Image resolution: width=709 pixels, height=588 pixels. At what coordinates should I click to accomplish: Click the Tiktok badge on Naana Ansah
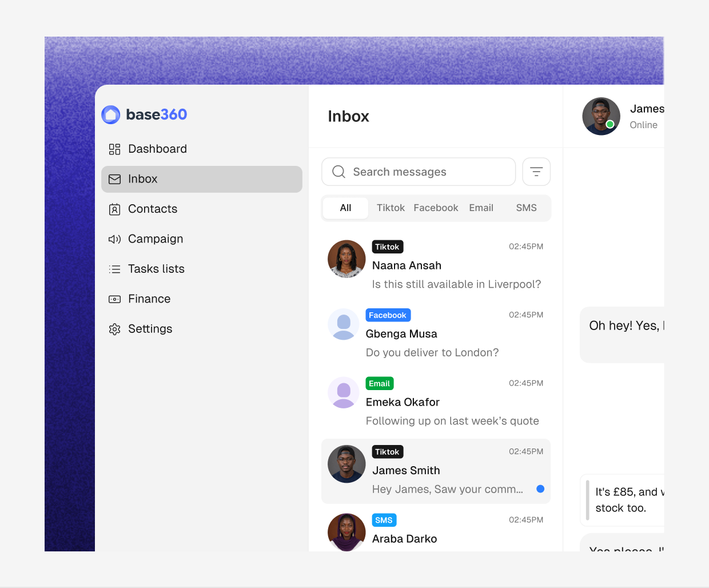(388, 247)
